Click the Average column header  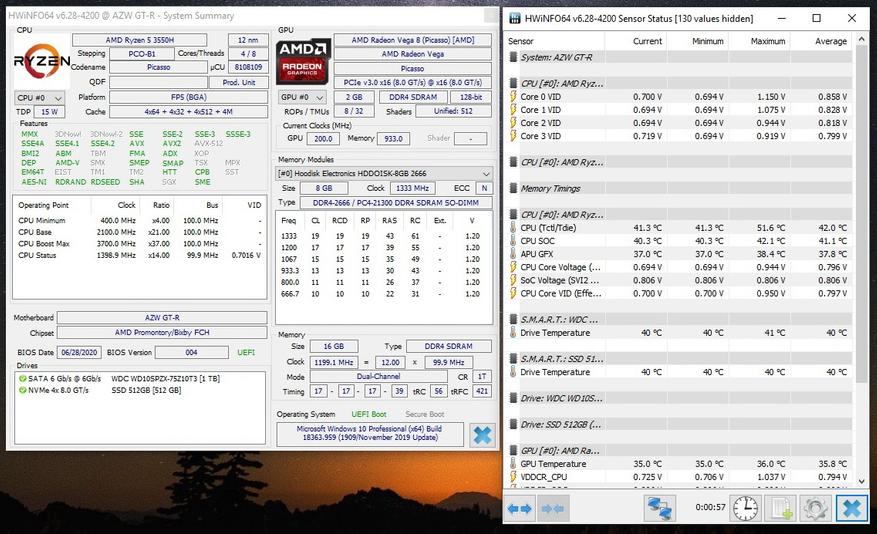click(830, 41)
